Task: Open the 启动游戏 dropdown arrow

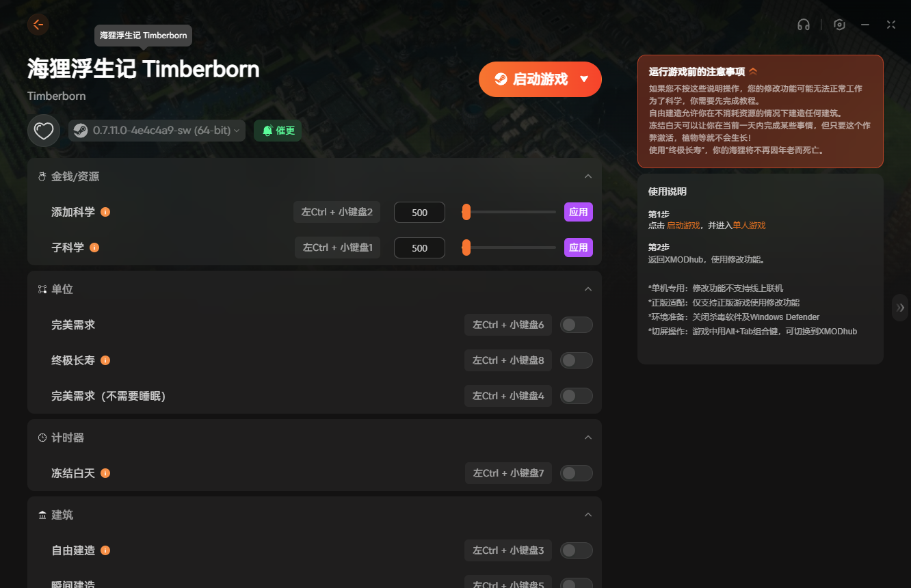Action: (x=585, y=79)
